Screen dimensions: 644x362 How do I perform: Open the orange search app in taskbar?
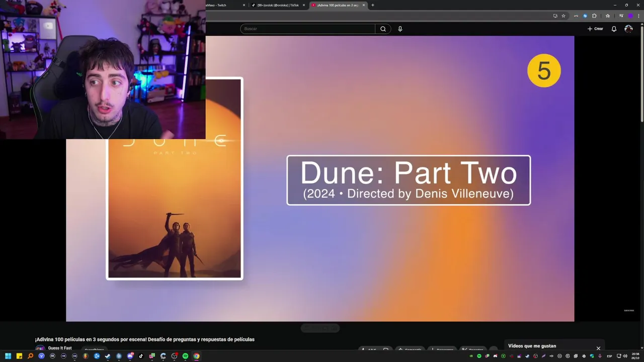coord(30,356)
